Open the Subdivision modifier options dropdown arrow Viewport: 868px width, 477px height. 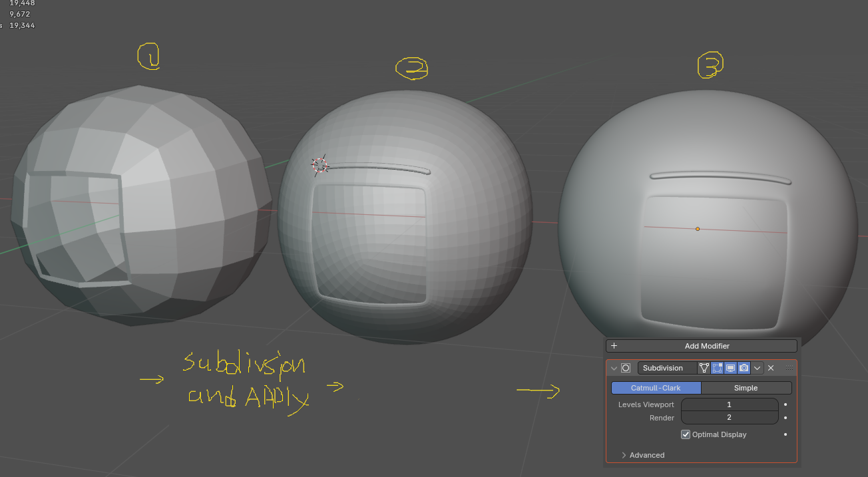(x=757, y=368)
